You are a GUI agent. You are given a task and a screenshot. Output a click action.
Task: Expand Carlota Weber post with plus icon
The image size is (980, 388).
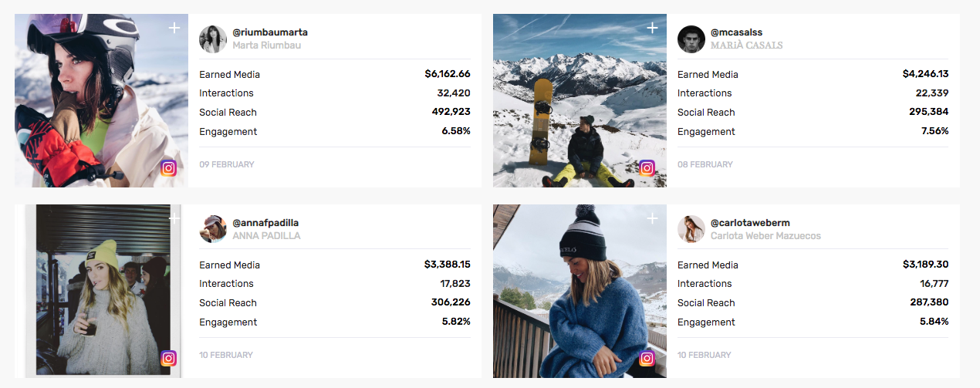pyautogui.click(x=652, y=218)
